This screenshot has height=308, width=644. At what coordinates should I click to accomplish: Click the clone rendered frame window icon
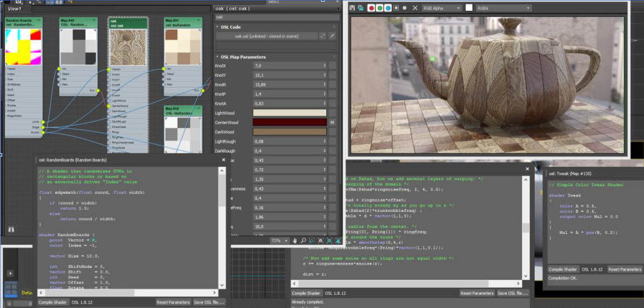[x=360, y=8]
